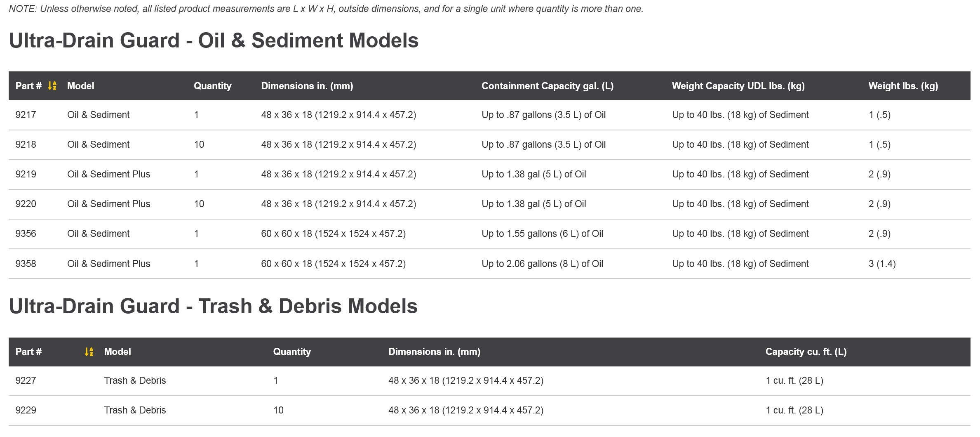
Task: Click part number 9219 in the table
Action: [x=26, y=174]
